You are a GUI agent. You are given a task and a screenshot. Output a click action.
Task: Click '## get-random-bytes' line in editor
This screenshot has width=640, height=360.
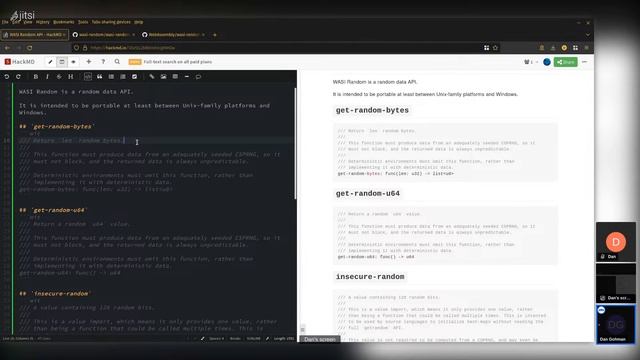coord(57,127)
